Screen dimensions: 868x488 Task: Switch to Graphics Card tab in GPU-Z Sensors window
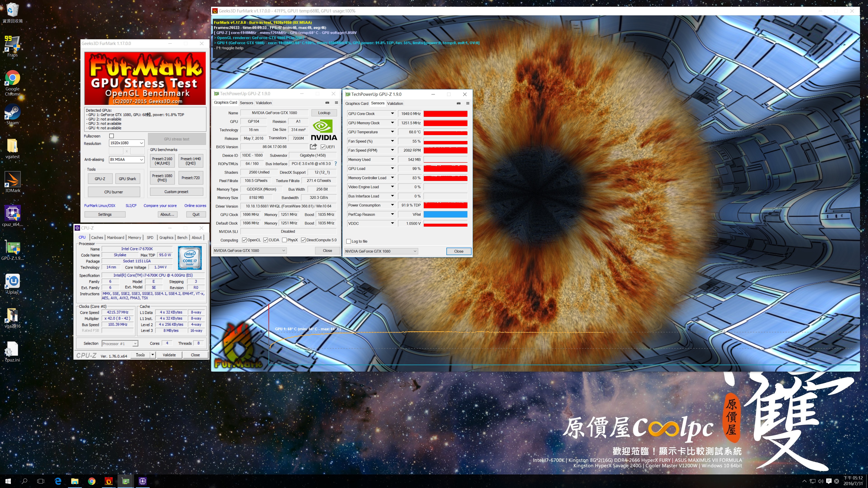[357, 103]
